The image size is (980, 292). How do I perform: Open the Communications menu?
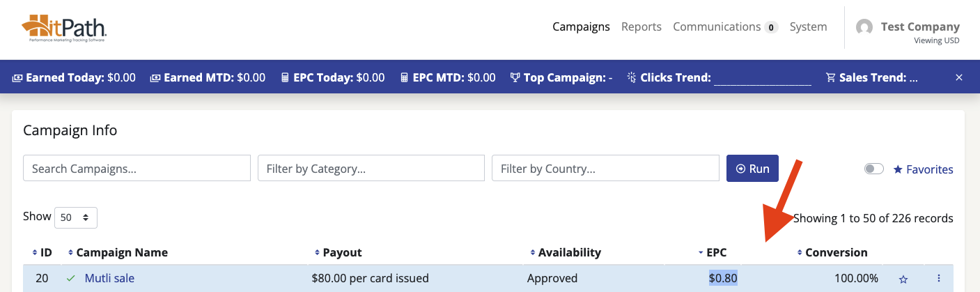[717, 27]
